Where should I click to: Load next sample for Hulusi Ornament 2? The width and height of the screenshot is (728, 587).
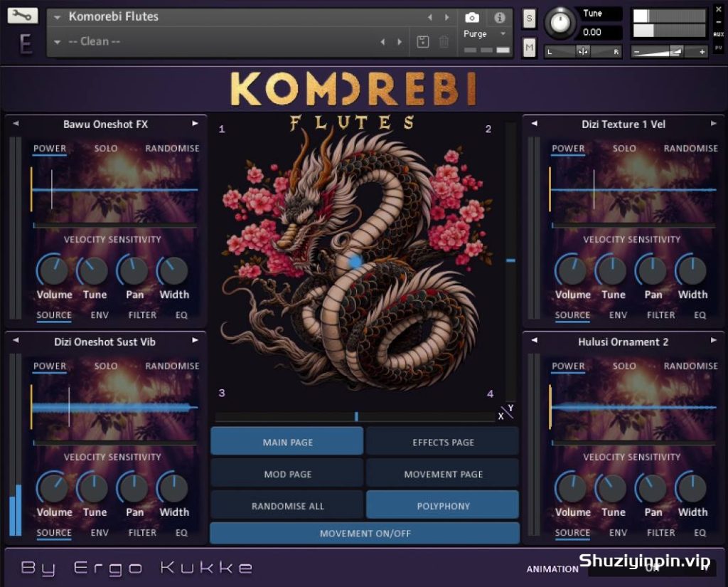pos(714,340)
